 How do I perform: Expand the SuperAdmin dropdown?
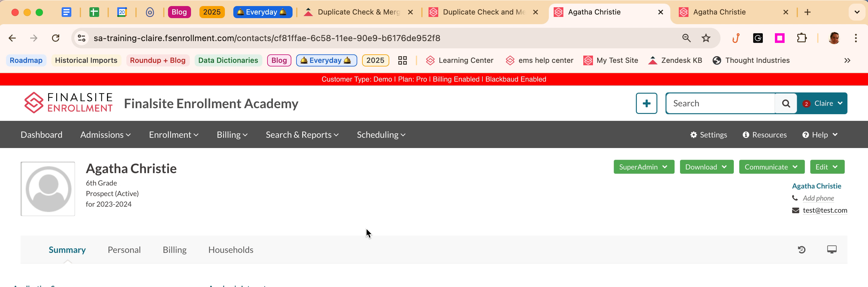(x=643, y=167)
